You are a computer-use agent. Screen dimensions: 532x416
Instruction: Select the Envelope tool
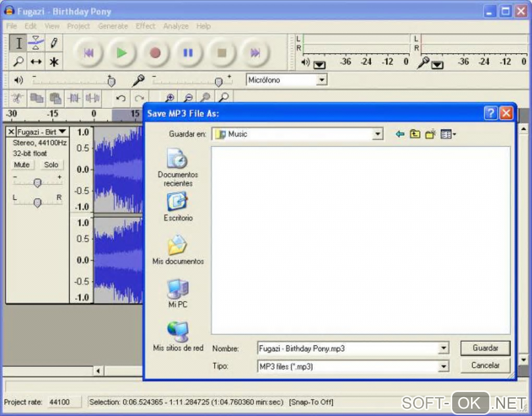click(x=36, y=43)
